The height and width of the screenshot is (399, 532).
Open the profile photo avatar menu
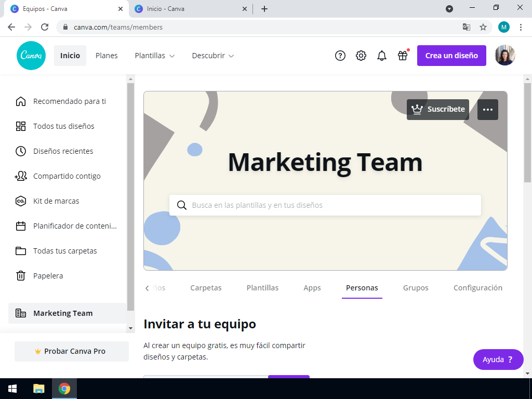(x=505, y=55)
